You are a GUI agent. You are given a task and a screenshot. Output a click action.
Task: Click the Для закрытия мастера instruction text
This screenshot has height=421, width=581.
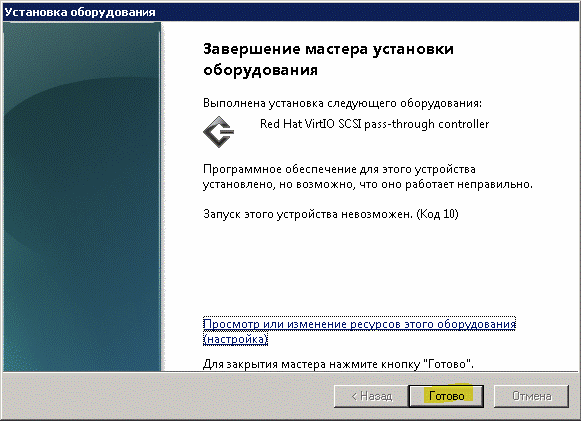click(338, 364)
